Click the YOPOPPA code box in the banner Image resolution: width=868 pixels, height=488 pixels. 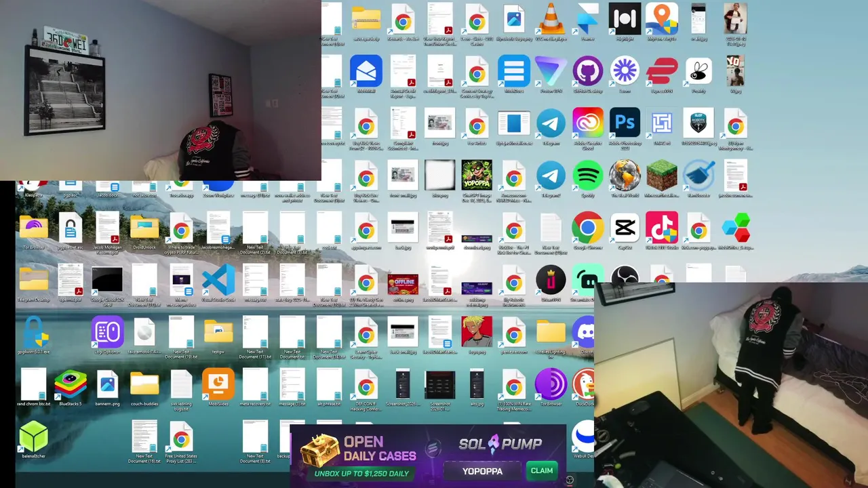(483, 470)
